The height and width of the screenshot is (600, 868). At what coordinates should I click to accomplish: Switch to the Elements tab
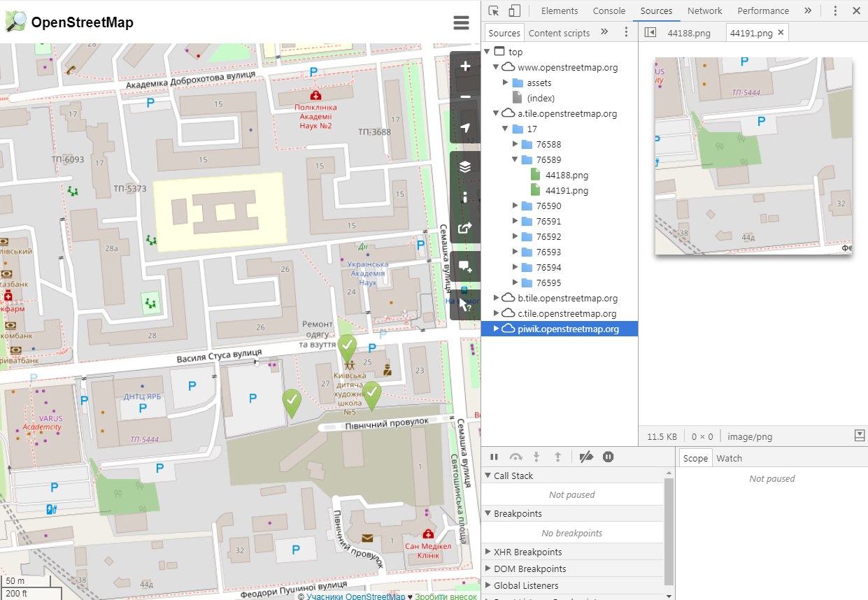[x=560, y=10]
